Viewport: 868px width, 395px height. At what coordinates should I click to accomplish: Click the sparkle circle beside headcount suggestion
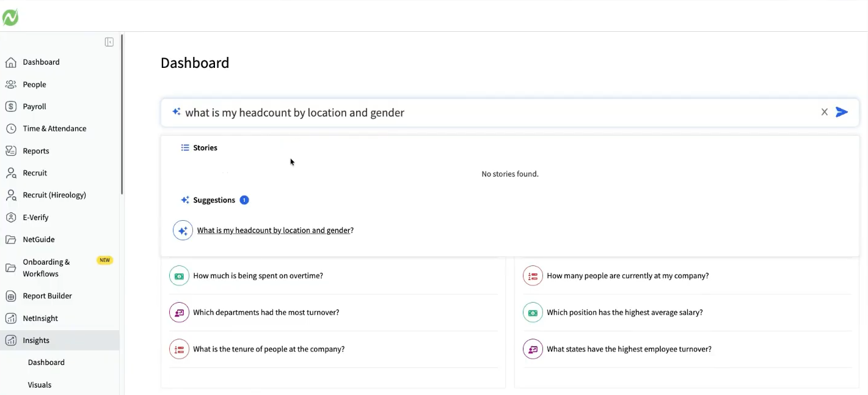pyautogui.click(x=183, y=231)
